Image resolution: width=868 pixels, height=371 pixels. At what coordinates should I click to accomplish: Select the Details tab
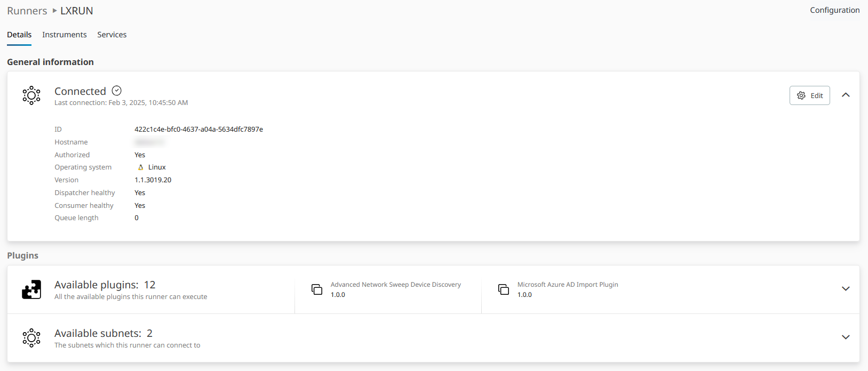click(x=19, y=35)
